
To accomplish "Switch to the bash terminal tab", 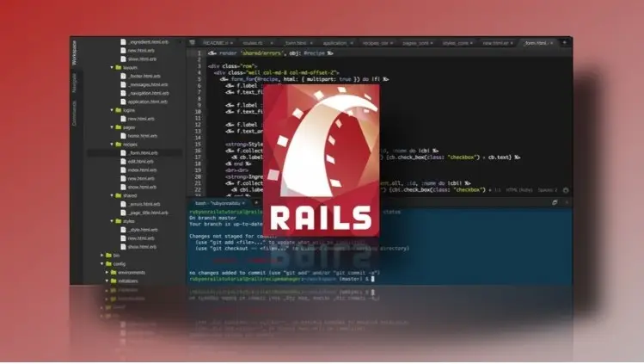I will (x=218, y=203).
